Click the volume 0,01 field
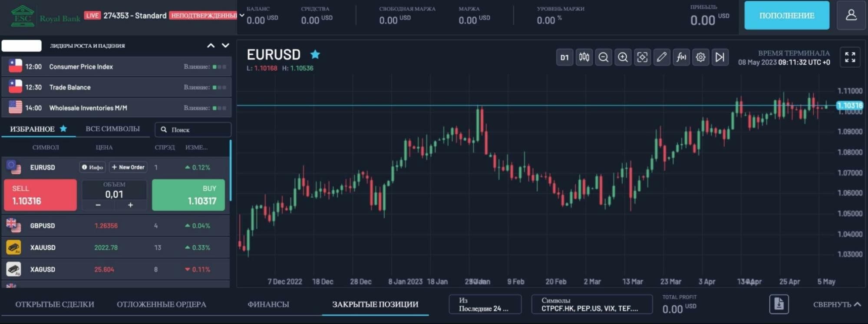868x324 pixels. (x=114, y=194)
